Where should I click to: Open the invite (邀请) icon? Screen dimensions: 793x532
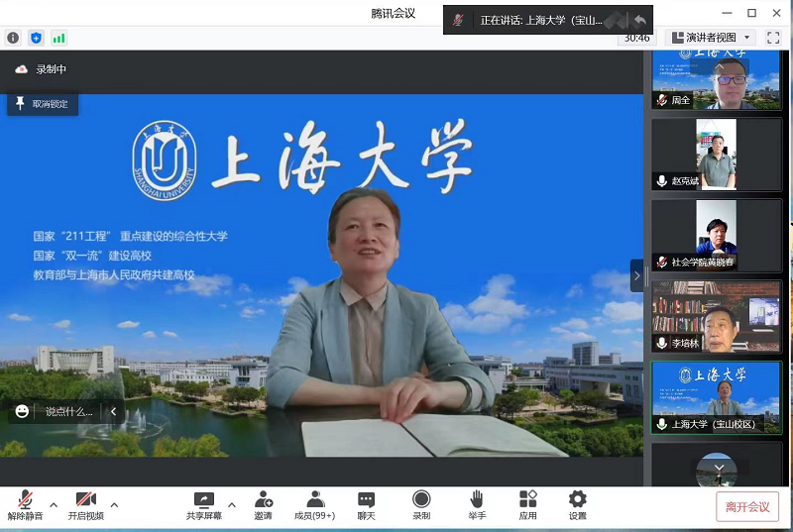(x=263, y=504)
